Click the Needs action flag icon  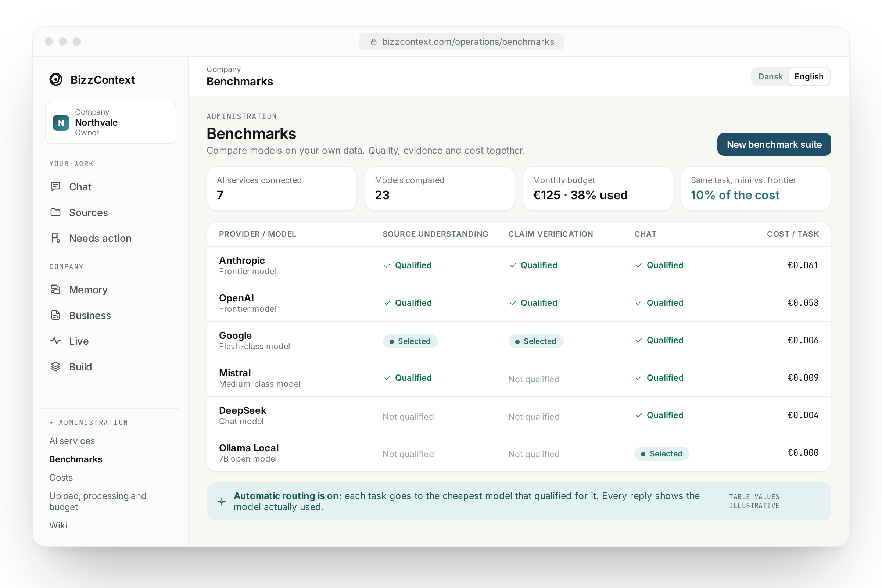55,238
